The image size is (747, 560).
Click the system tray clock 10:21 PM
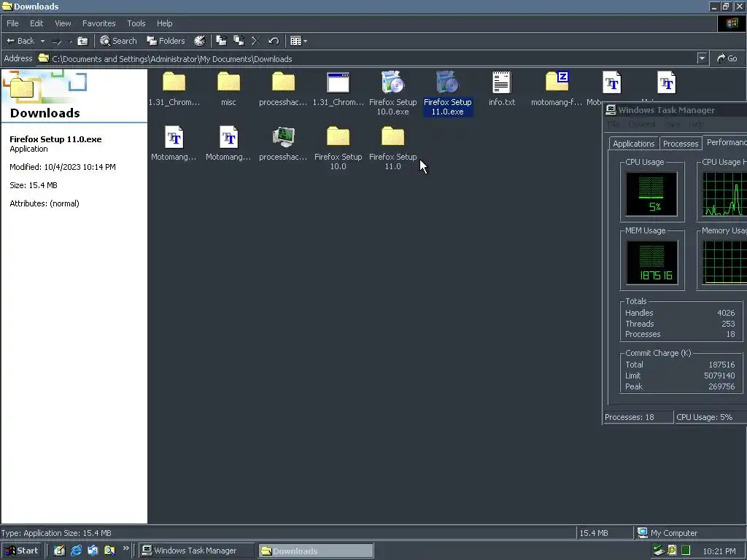pyautogui.click(x=719, y=551)
